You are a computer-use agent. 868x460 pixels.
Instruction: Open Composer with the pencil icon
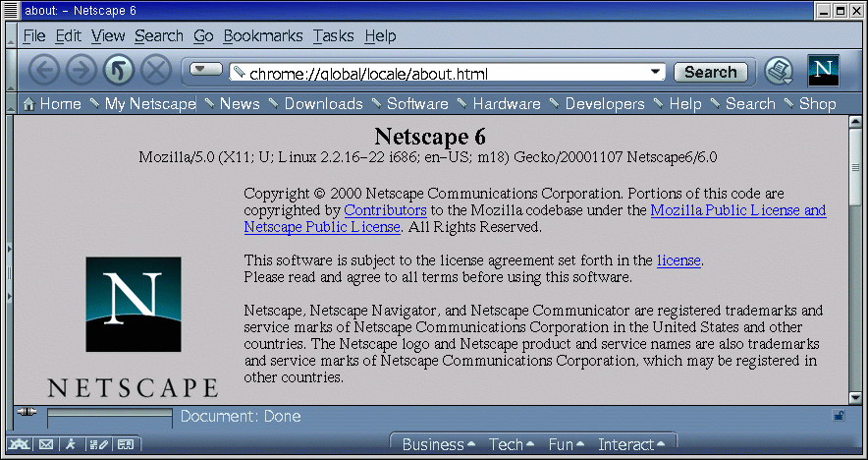[x=98, y=444]
